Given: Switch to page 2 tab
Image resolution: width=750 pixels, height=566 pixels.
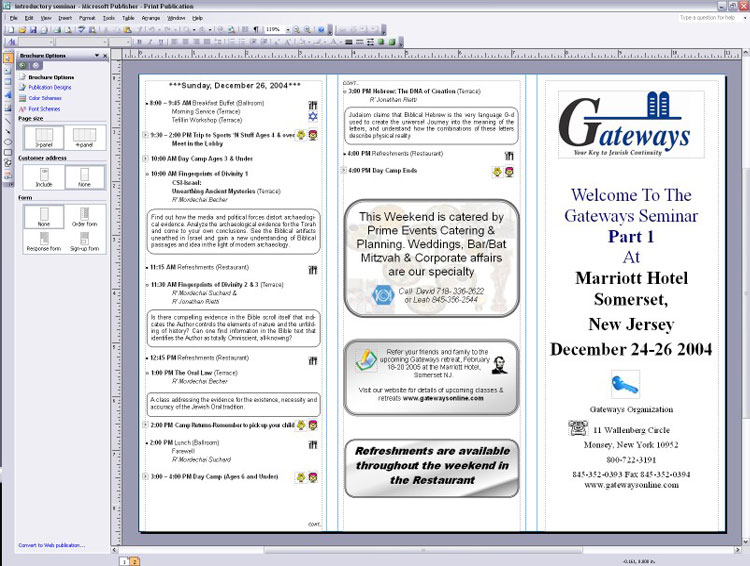Looking at the screenshot, I should (x=134, y=562).
